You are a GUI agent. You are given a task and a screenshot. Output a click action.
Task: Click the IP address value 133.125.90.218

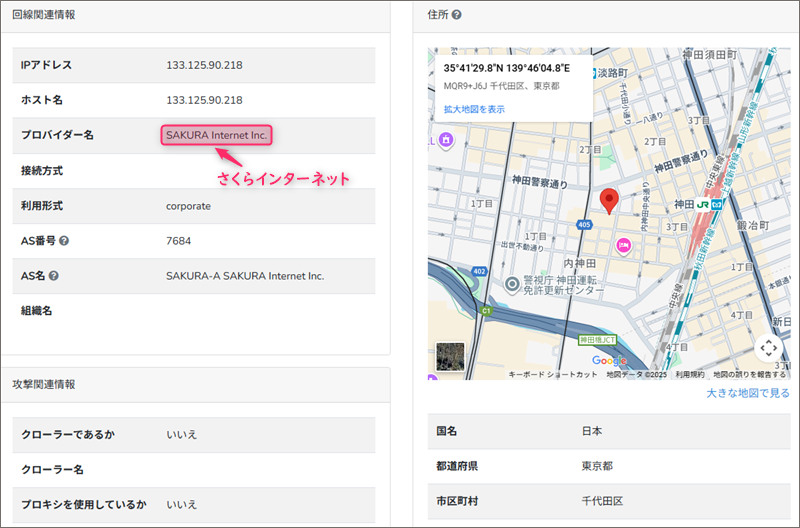[x=204, y=65]
